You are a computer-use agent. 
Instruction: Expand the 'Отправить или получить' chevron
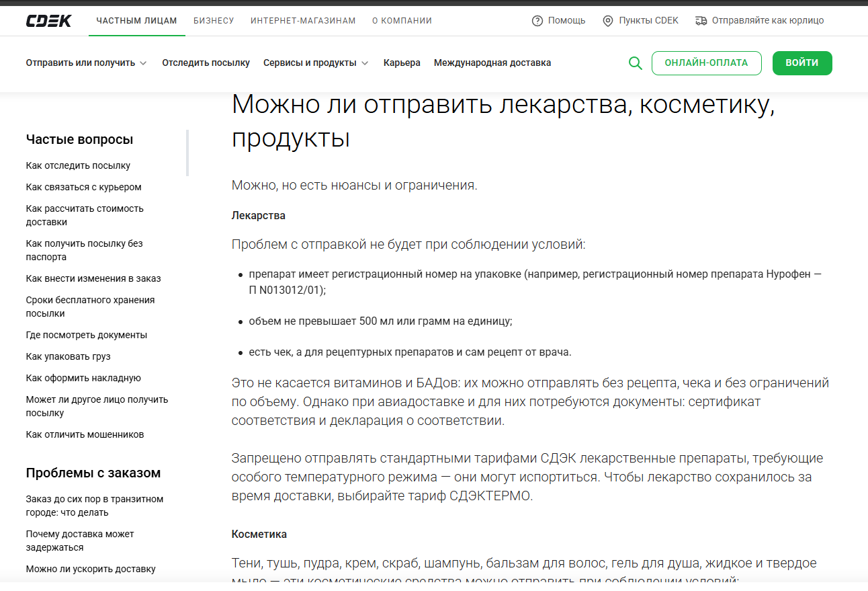[x=142, y=63]
